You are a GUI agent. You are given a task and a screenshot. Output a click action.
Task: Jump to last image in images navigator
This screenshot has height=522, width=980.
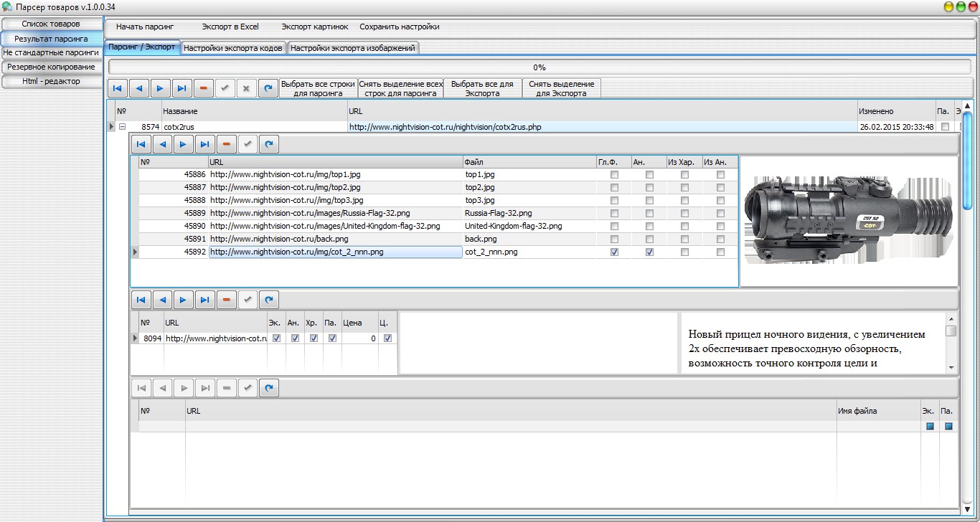click(205, 144)
